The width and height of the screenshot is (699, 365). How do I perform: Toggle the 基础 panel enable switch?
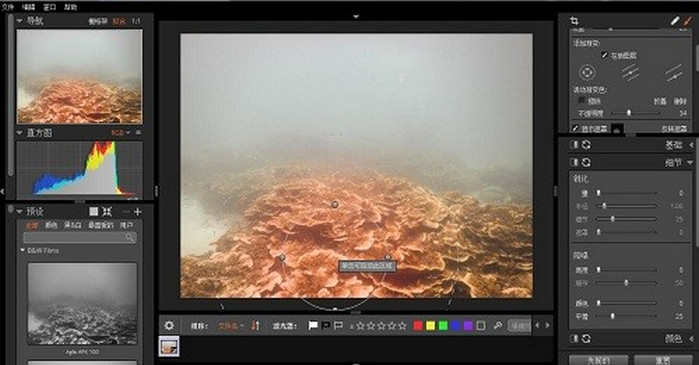(x=574, y=145)
